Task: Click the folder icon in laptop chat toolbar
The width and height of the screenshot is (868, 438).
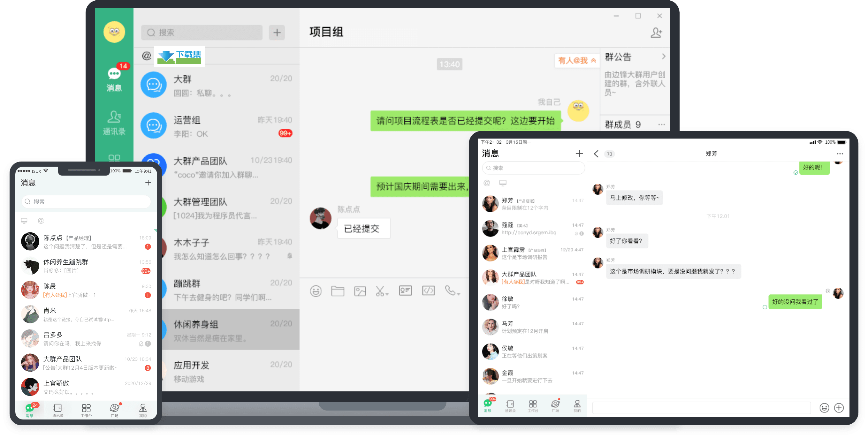Action: click(338, 291)
